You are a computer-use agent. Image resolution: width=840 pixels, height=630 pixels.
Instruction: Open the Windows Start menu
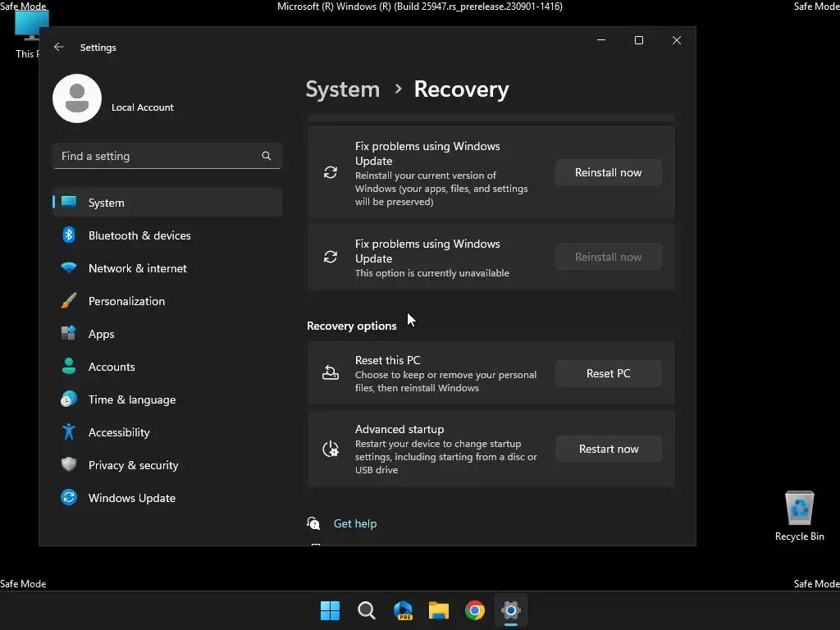[x=330, y=610]
